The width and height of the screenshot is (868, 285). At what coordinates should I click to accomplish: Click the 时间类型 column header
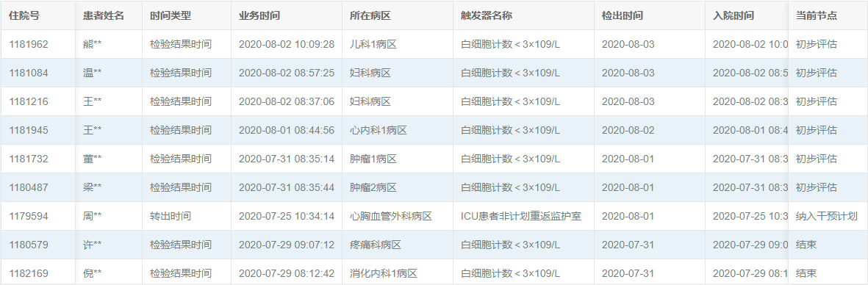[x=171, y=15]
